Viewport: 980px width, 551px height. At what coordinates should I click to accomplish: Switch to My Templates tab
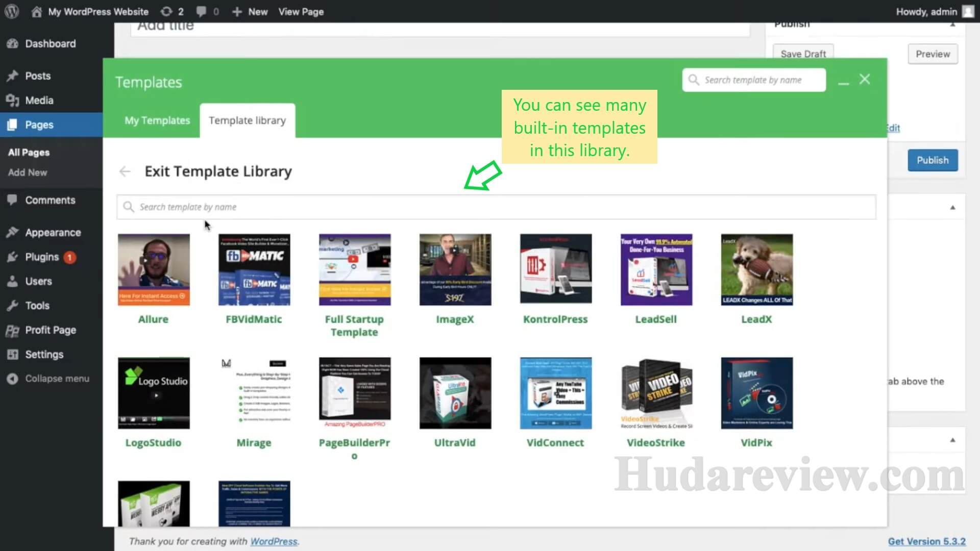point(157,120)
